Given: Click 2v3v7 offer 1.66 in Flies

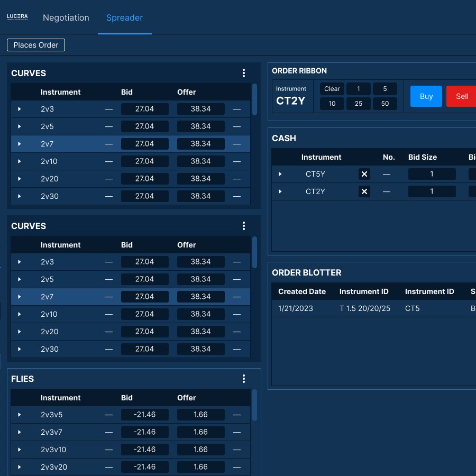Looking at the screenshot, I should (x=200, y=432).
